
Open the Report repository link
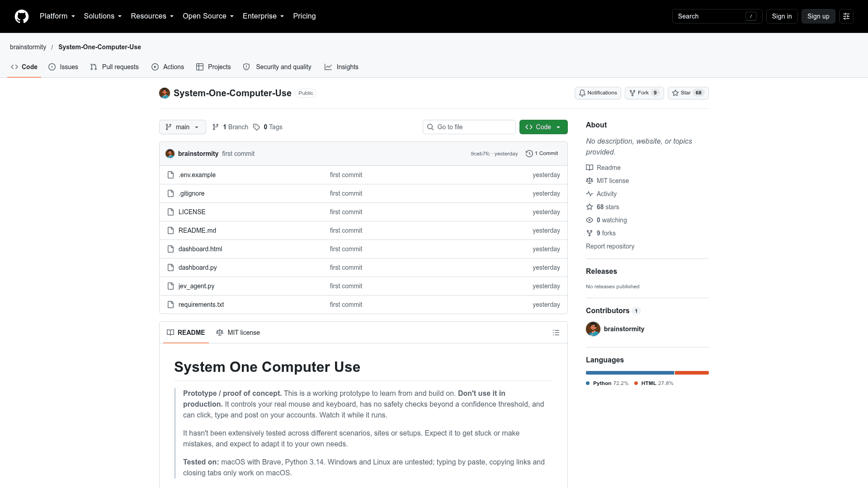pyautogui.click(x=610, y=246)
